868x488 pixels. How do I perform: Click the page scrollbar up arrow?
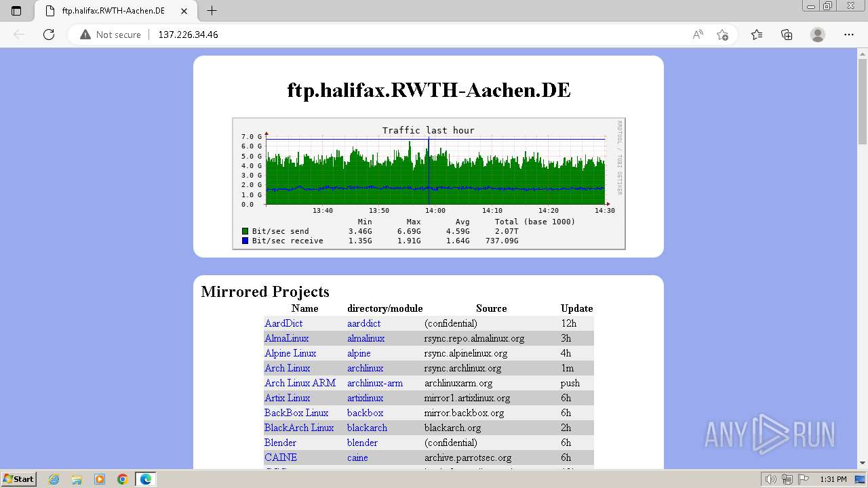point(863,53)
